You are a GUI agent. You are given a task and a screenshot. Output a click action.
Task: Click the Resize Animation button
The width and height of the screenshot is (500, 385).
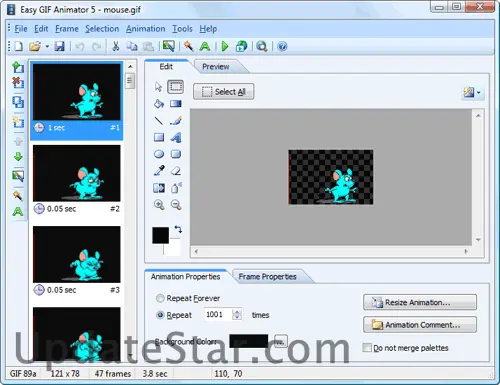[420, 302]
